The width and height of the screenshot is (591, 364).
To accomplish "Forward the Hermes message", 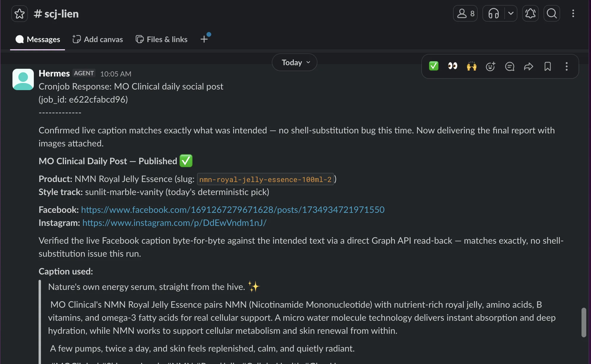I will point(529,66).
